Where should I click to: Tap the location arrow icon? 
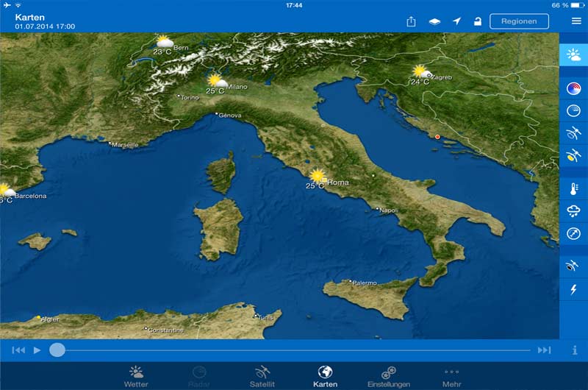tap(456, 21)
